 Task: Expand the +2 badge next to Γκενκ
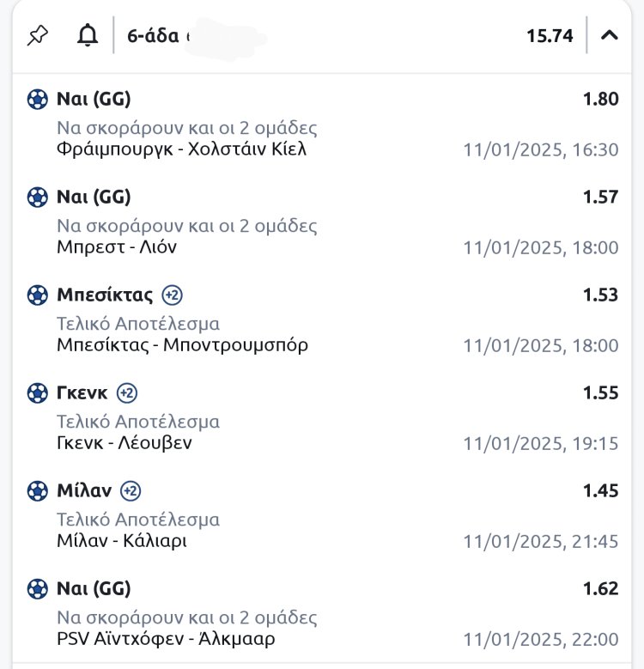coord(127,393)
